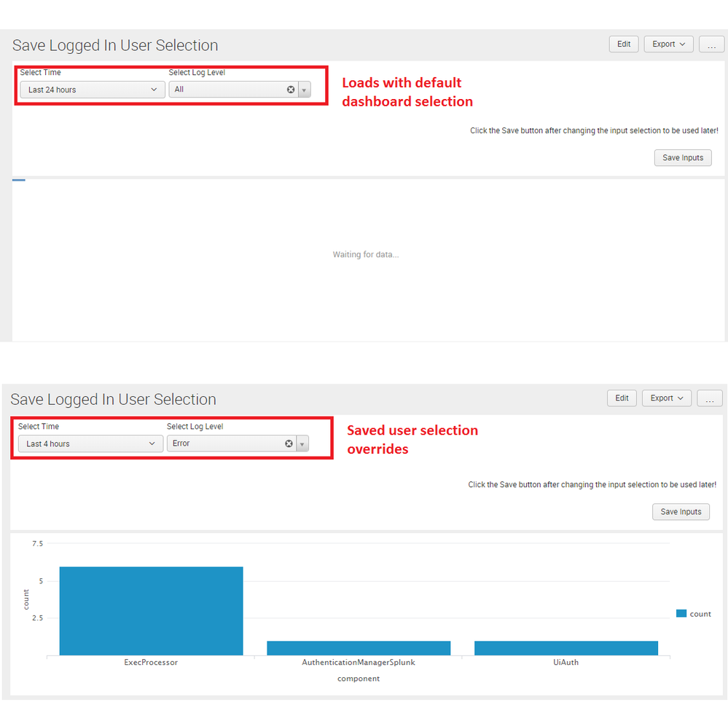Click the AuthenticationManagerSplunk bar
Screen dimensions: 728x702
[359, 647]
